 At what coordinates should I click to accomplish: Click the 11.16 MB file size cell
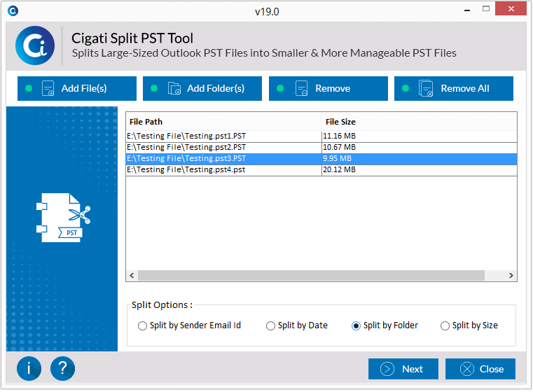coord(419,136)
